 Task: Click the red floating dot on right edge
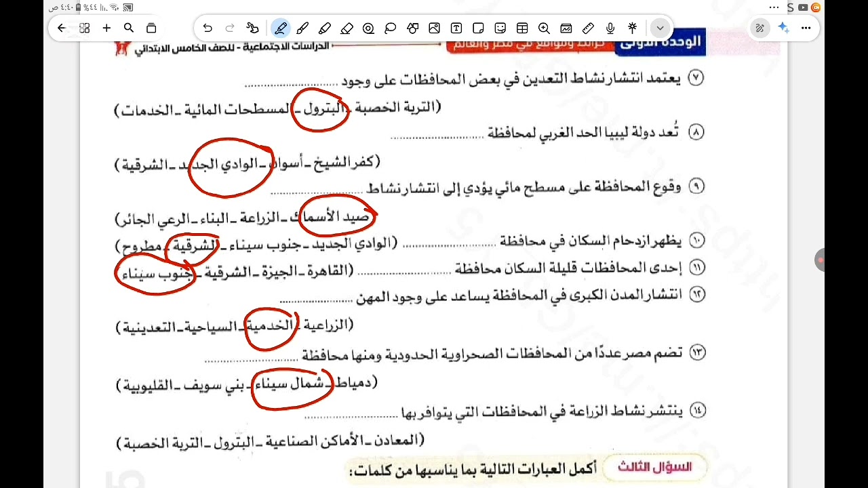[821, 260]
